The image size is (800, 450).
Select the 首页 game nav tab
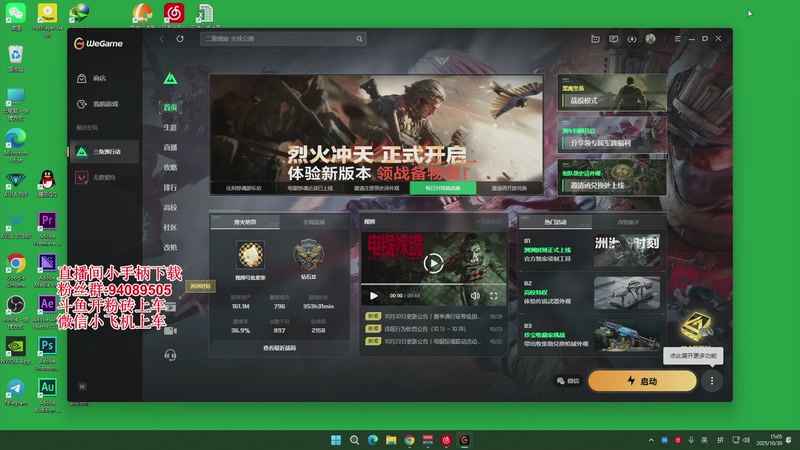(x=170, y=107)
